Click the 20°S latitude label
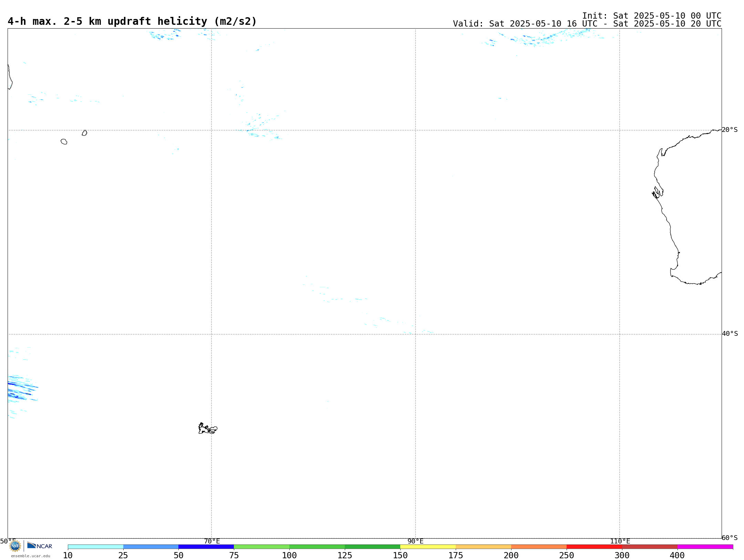 [730, 130]
